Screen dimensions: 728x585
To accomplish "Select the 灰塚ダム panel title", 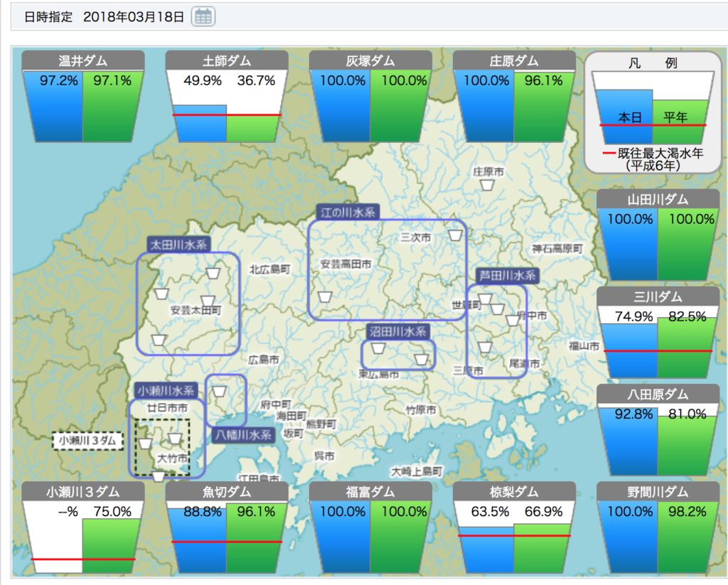I will click(x=370, y=61).
